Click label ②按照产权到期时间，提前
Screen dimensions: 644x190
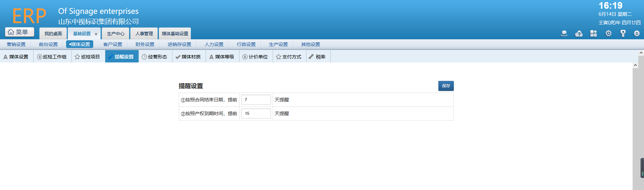pos(209,113)
